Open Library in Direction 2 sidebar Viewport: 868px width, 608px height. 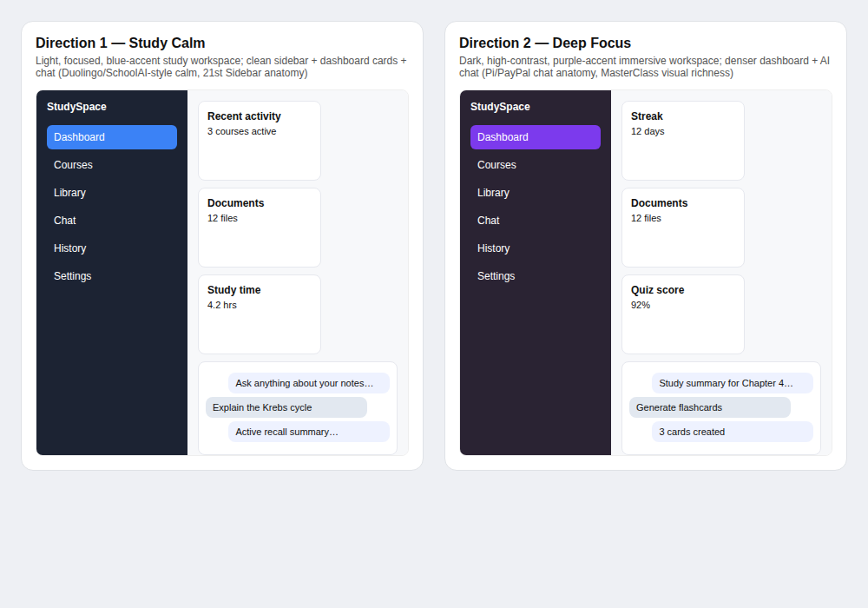tap(536, 193)
